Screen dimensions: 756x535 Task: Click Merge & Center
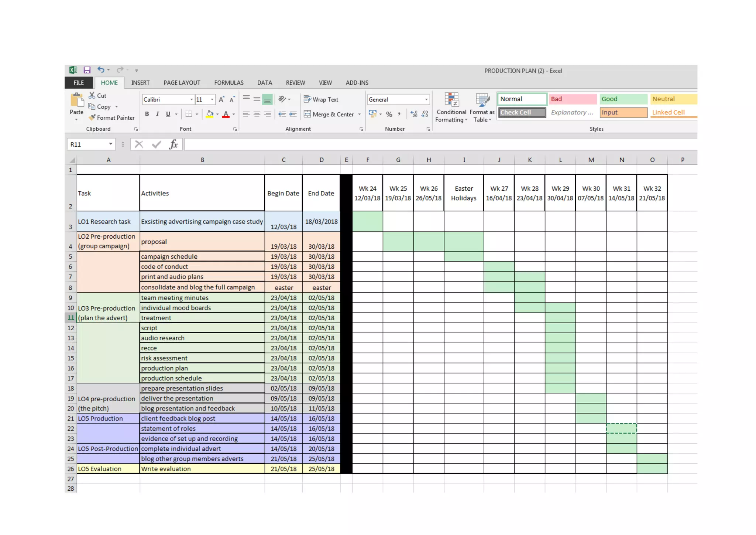click(329, 115)
